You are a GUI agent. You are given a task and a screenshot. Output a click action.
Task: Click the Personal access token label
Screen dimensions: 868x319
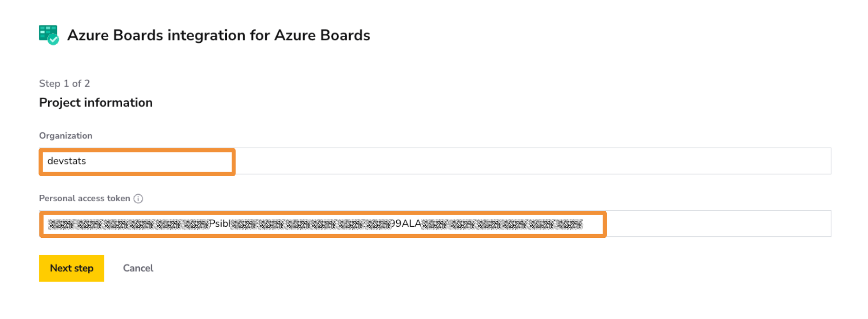tap(85, 198)
